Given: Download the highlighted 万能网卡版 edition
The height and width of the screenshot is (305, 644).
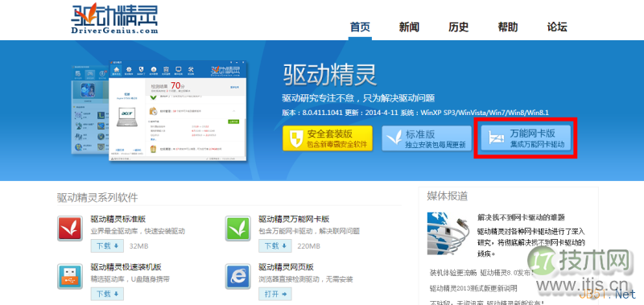Looking at the screenshot, I should tap(526, 138).
